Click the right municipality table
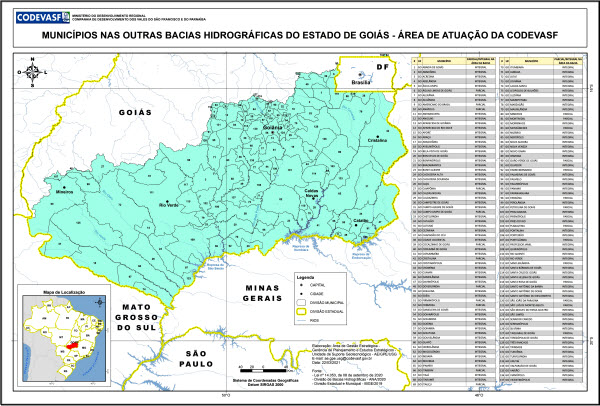 (x=541, y=219)
